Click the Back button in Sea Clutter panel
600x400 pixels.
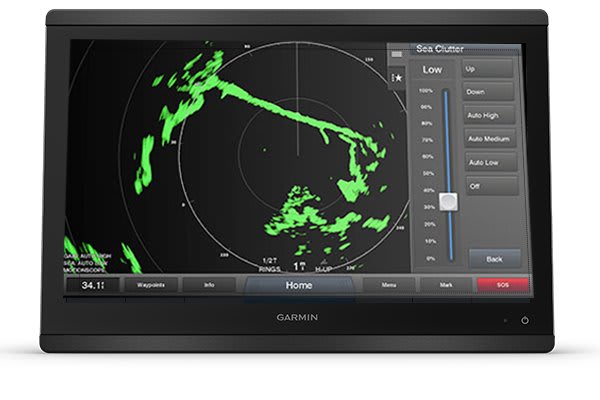494,258
